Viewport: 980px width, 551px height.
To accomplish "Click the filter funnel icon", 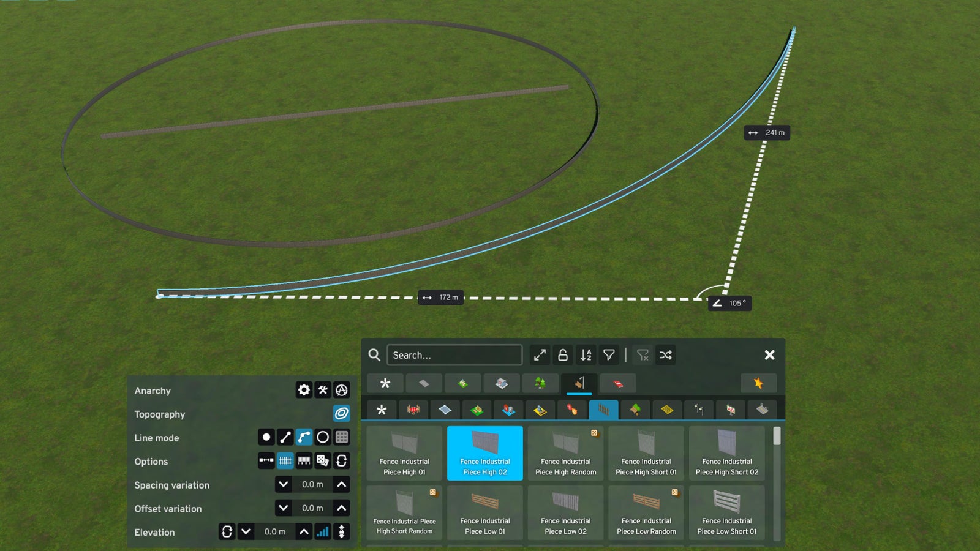I will 608,355.
